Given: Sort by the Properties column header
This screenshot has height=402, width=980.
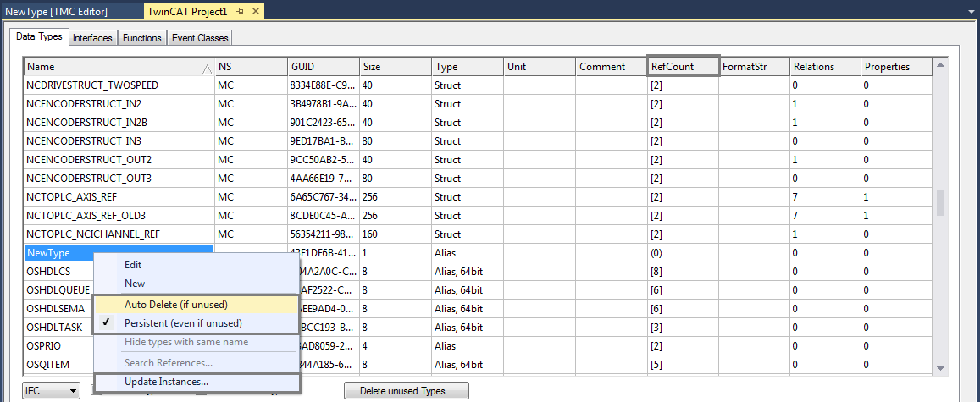Looking at the screenshot, I should pos(898,67).
